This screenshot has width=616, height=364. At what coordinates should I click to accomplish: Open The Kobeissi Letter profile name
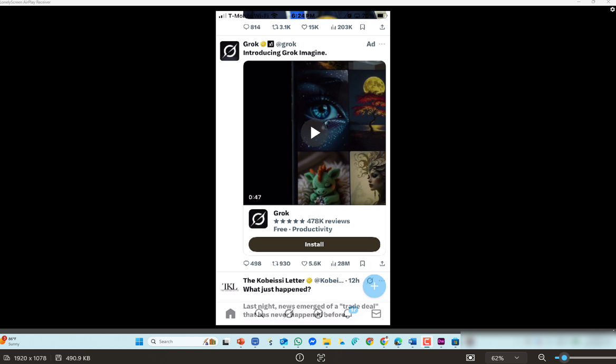pos(274,280)
